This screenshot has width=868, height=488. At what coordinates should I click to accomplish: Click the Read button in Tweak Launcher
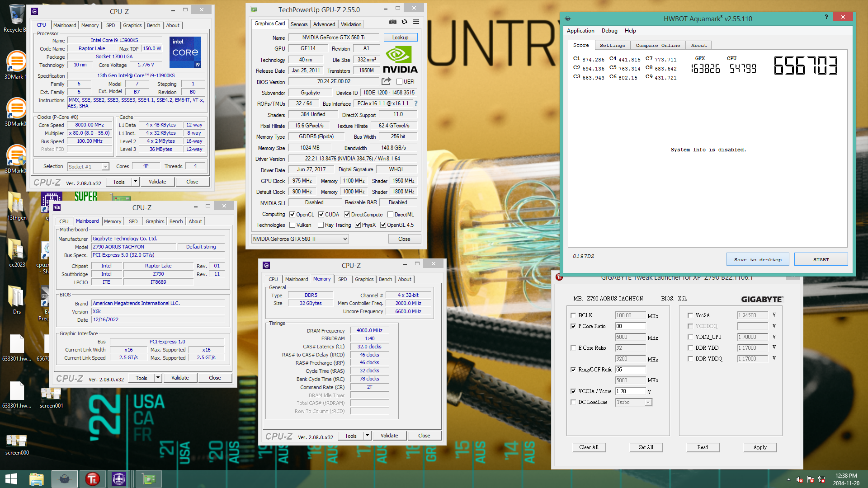coord(703,447)
